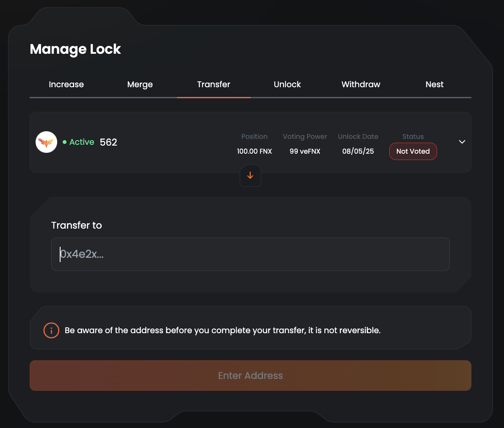This screenshot has width=504, height=428.
Task: Open the Merge tab
Action: coord(140,84)
